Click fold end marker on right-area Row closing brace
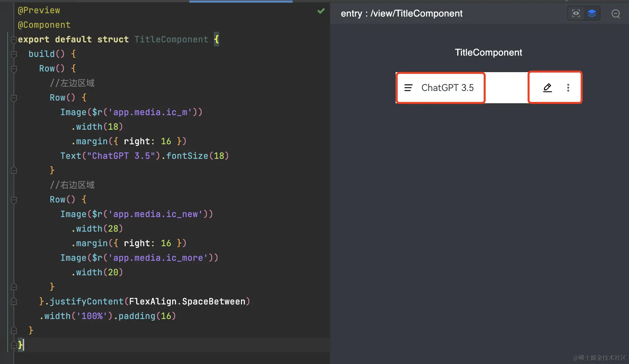Screen dimensions: 629x364 (x=14, y=287)
